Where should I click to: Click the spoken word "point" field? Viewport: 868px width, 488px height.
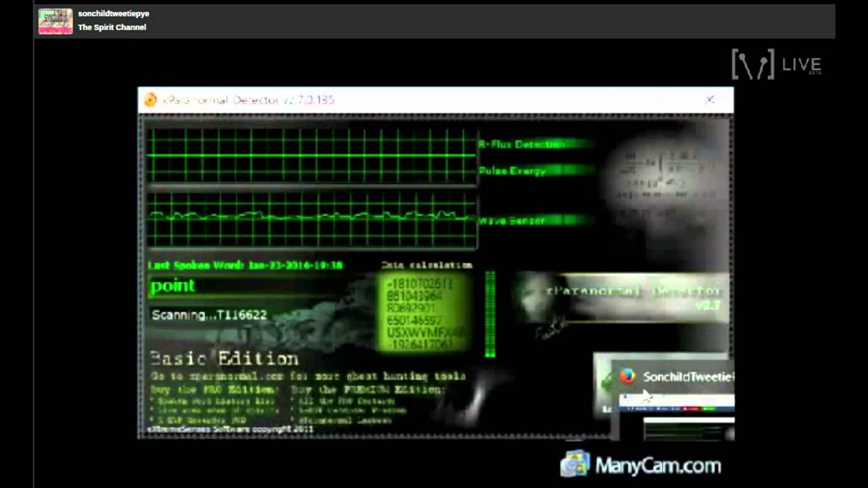pyautogui.click(x=258, y=287)
